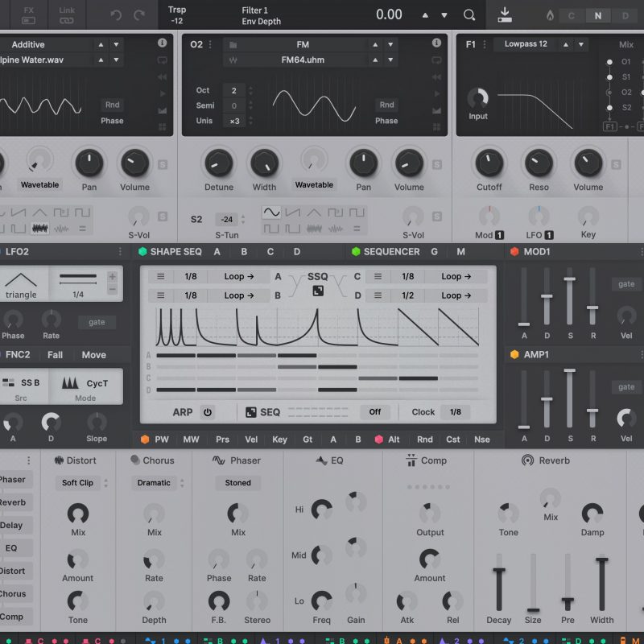Click the gate button in the AMP1 panel
Image resolution: width=644 pixels, height=644 pixels.
pyautogui.click(x=626, y=387)
